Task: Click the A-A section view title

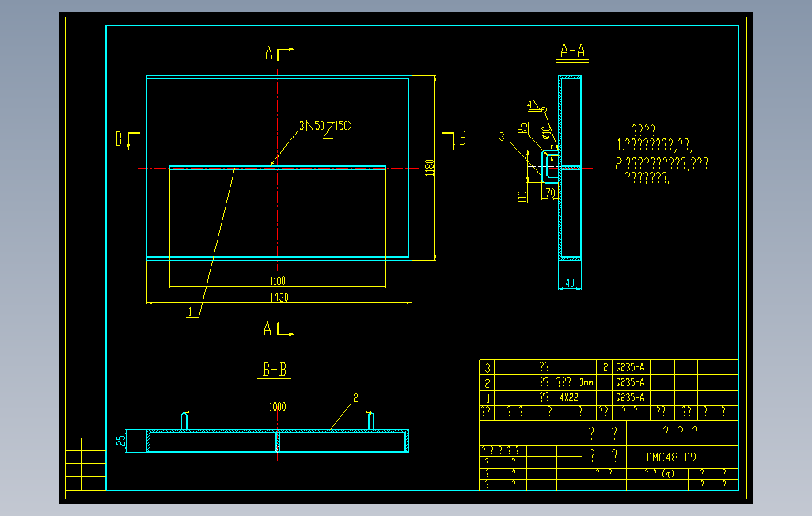Action: pos(572,51)
